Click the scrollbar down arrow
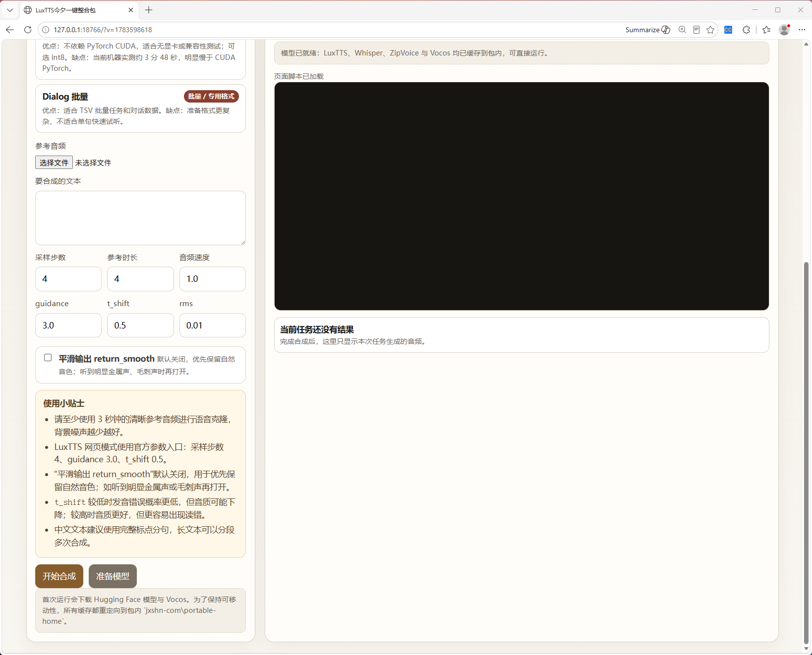This screenshot has height=655, width=812. pyautogui.click(x=806, y=649)
